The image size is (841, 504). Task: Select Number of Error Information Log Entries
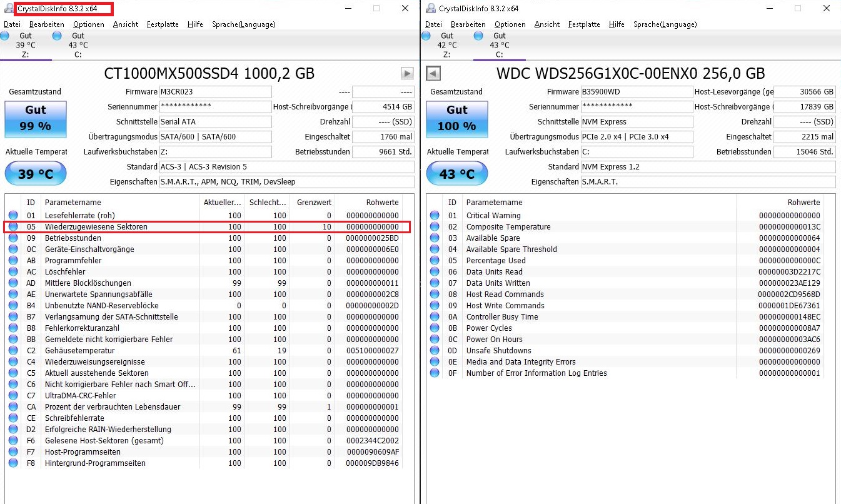pyautogui.click(x=536, y=373)
